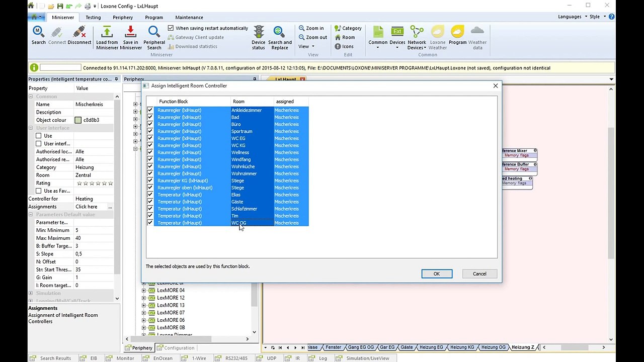Screen dimensions: 644x362
Task: Open the Room editor in Edit group
Action: [345, 37]
